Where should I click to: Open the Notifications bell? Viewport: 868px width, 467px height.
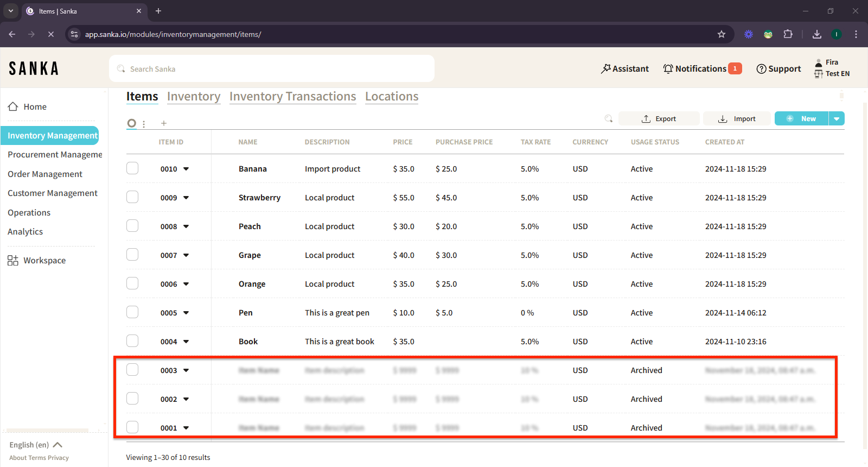coord(668,68)
